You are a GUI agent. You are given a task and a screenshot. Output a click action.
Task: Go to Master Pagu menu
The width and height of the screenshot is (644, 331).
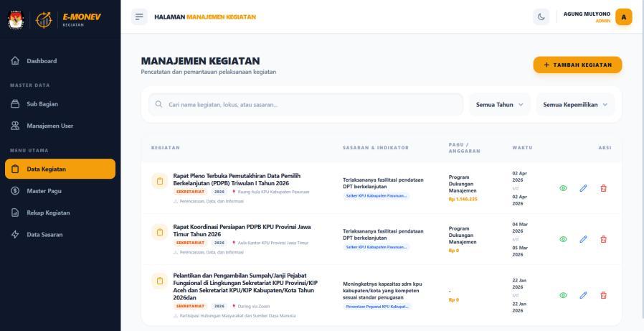pos(45,191)
